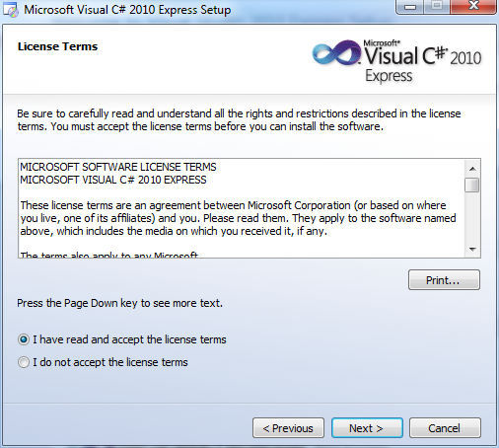Image resolution: width=499 pixels, height=448 pixels.
Task: Cancel the installation
Action: tap(445, 428)
